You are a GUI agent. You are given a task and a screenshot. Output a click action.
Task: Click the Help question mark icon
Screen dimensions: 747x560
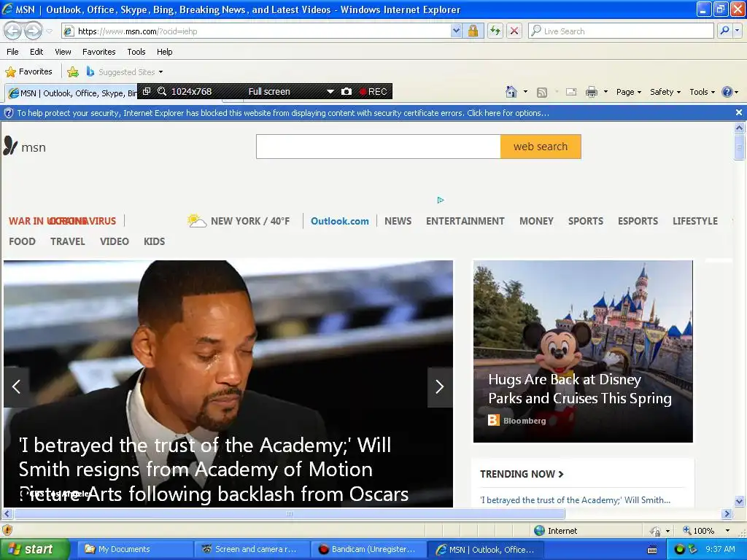(x=727, y=92)
